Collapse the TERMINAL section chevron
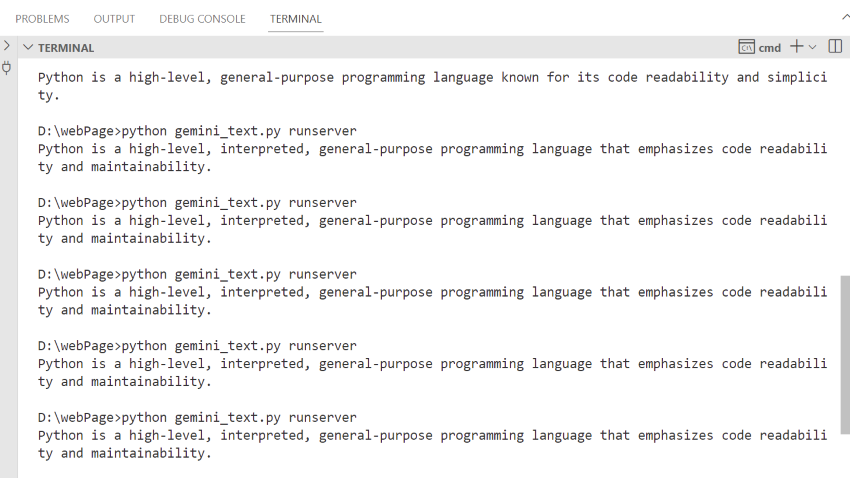 [x=28, y=47]
